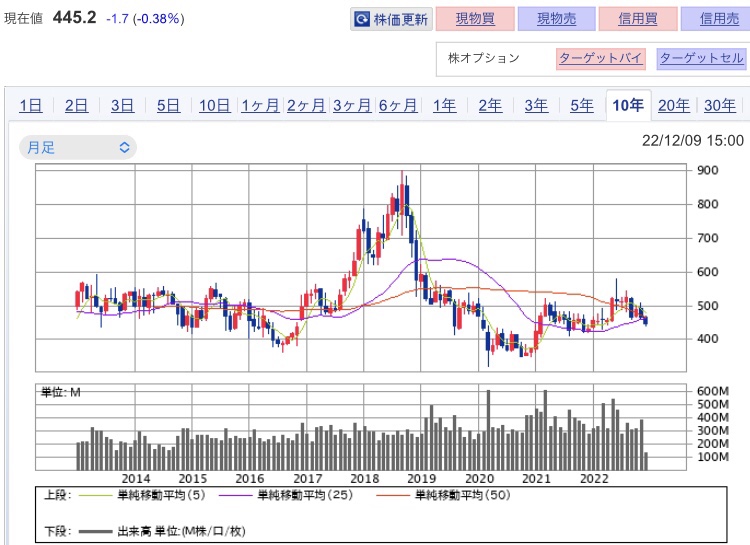Image resolution: width=750 pixels, height=545 pixels.
Task: Select ターゲットバイ stock option
Action: 601,58
